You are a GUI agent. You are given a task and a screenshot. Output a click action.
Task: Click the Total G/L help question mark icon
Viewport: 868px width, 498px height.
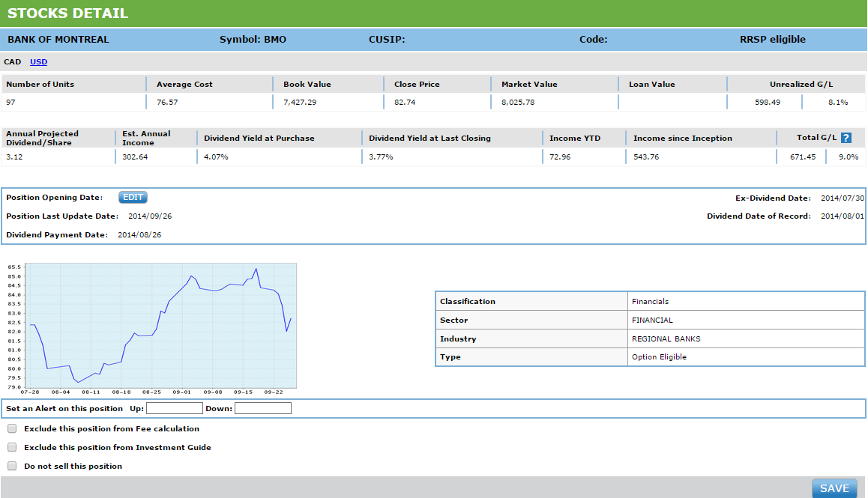coord(846,138)
